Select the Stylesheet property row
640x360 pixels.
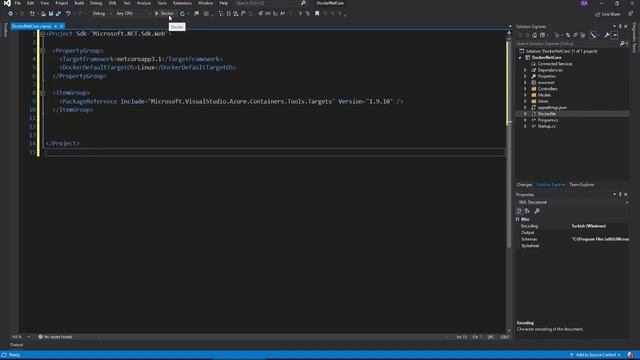[572, 246]
